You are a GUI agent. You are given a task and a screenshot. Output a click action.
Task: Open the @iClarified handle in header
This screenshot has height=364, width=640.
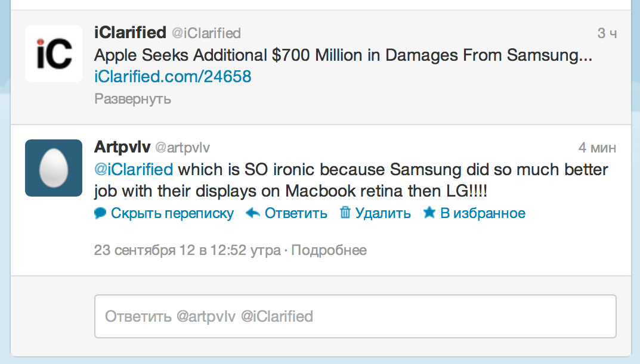(206, 33)
